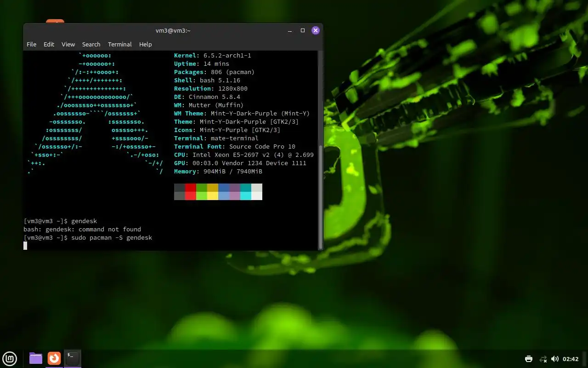The image size is (588, 368).
Task: Click the 'GPU: 00:03.0 Vendor 1234' line
Action: point(240,163)
